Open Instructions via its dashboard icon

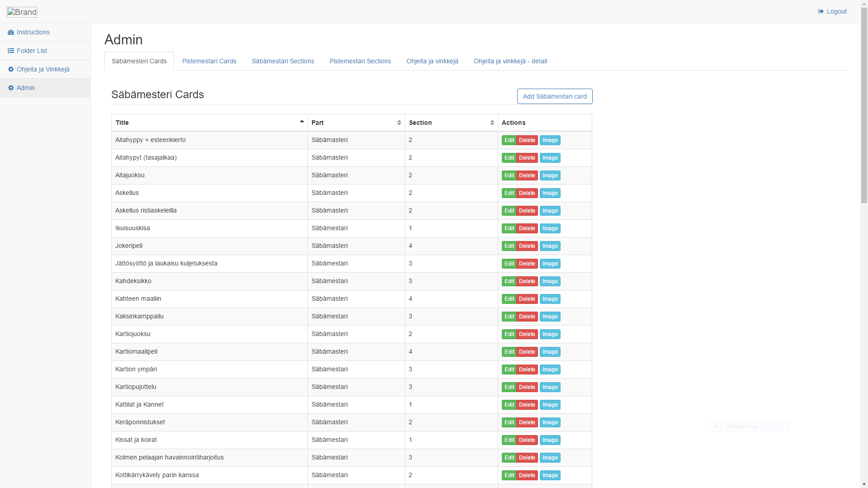tap(11, 32)
